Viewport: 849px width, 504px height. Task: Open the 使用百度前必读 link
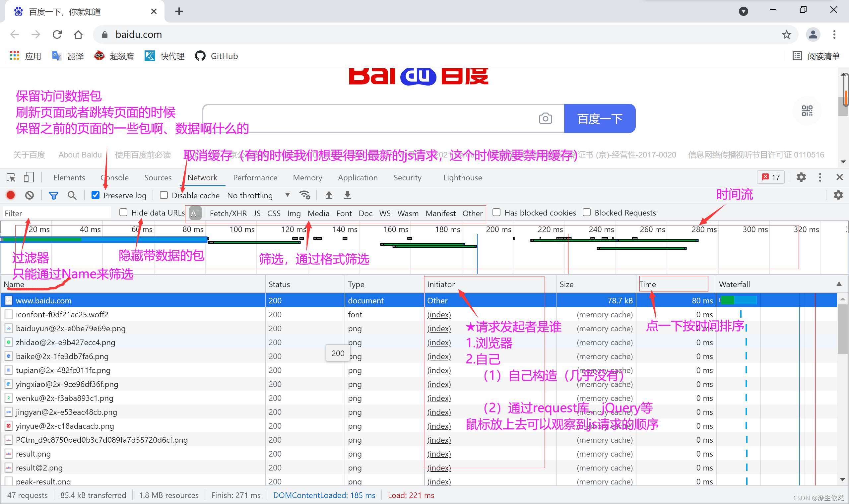143,155
